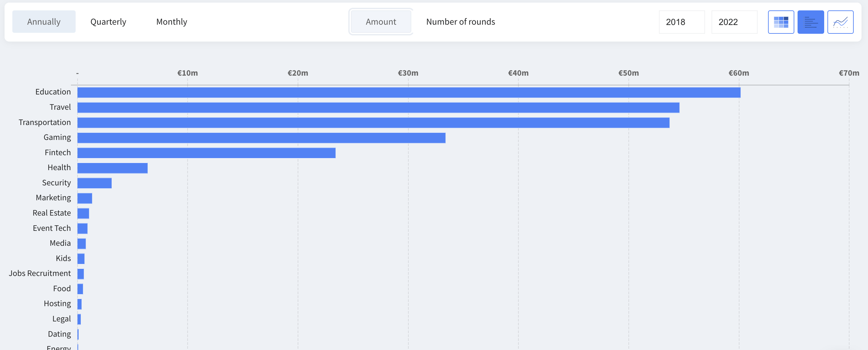Switch to the heatmap grid view icon
Viewport: 868px width, 350px height.
[x=781, y=22]
